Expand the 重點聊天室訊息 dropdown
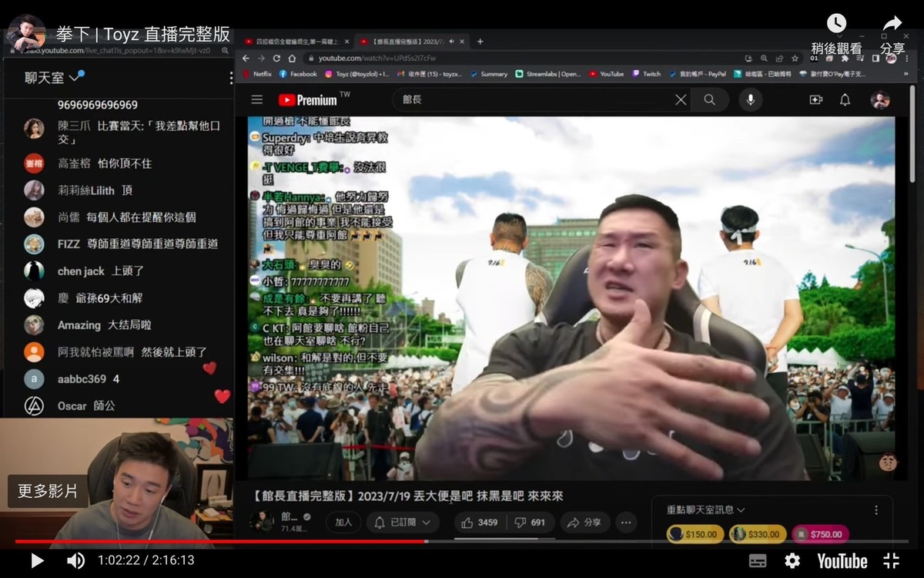This screenshot has width=924, height=578. [x=705, y=509]
